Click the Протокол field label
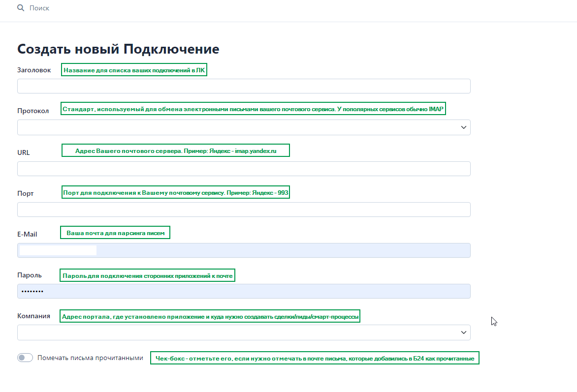Viewport: 577px width, 392px height. tap(33, 111)
